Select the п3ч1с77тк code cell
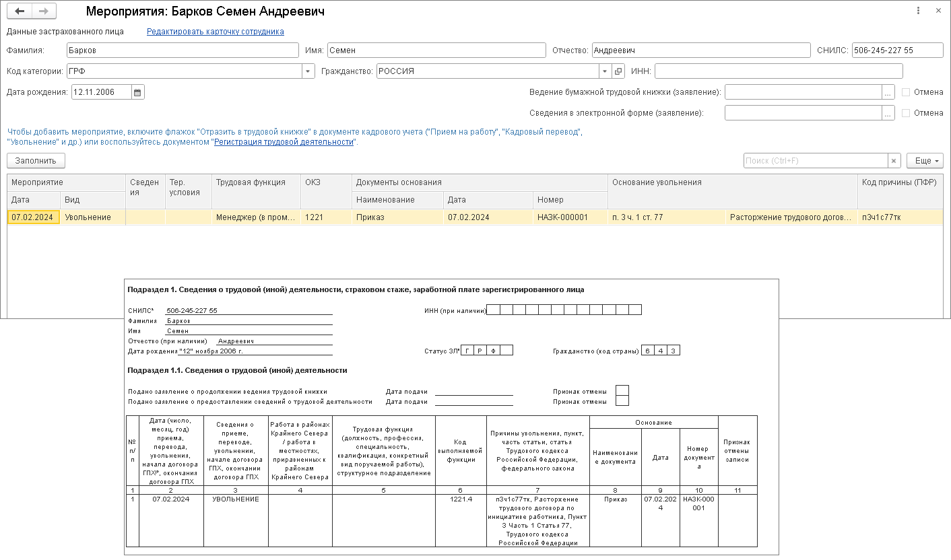This screenshot has height=560, width=951. click(x=900, y=217)
